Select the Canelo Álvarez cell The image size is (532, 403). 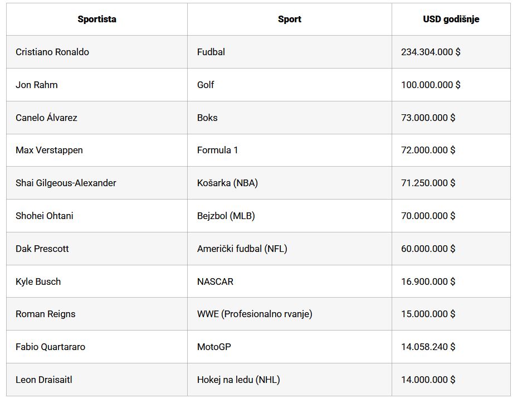pyautogui.click(x=46, y=118)
